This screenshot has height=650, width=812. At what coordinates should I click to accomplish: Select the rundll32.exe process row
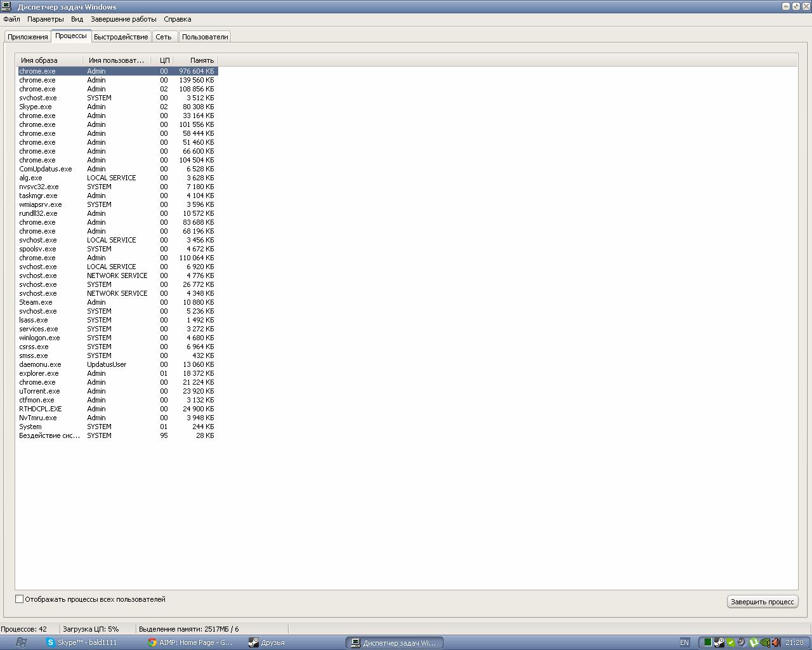pyautogui.click(x=117, y=213)
